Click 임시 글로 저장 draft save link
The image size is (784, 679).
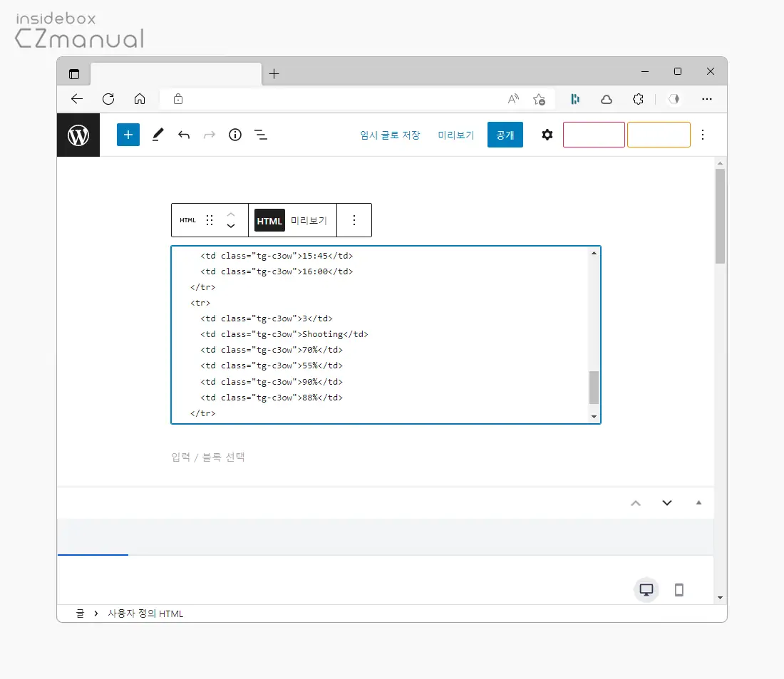tap(390, 135)
